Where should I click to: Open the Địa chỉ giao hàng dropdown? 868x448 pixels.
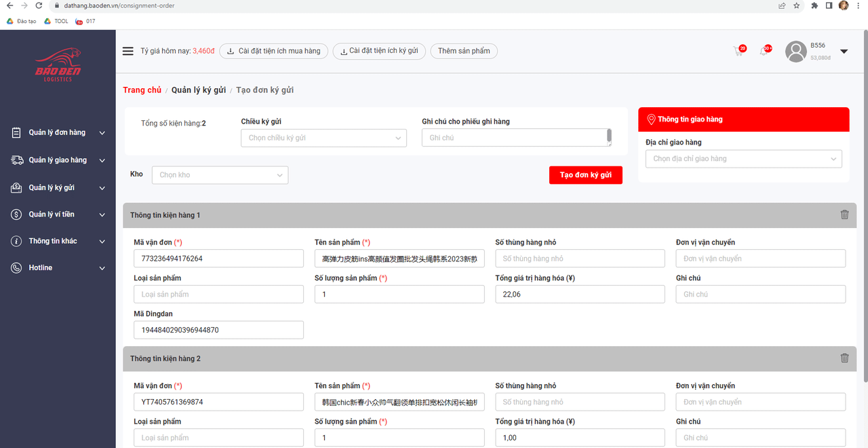(743, 159)
